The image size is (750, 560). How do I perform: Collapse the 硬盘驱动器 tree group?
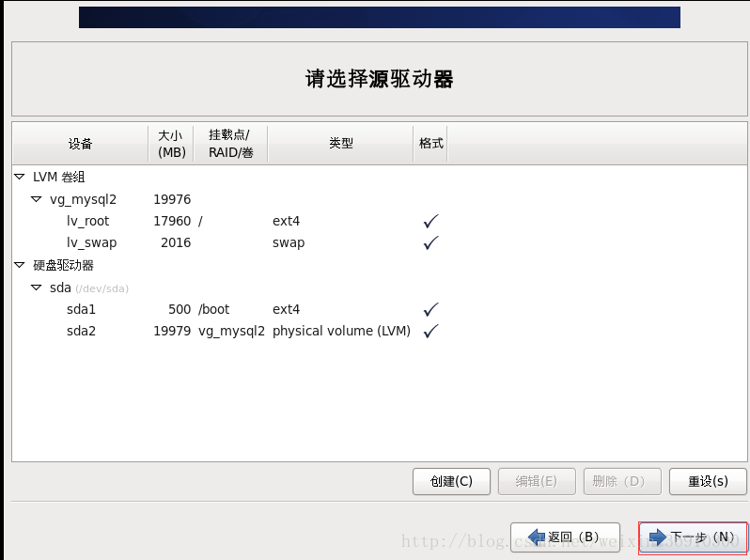point(20,265)
